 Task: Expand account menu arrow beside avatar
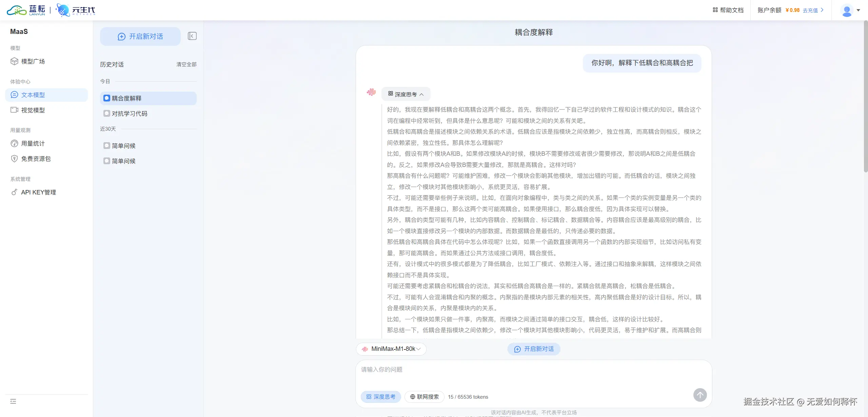coord(859,11)
